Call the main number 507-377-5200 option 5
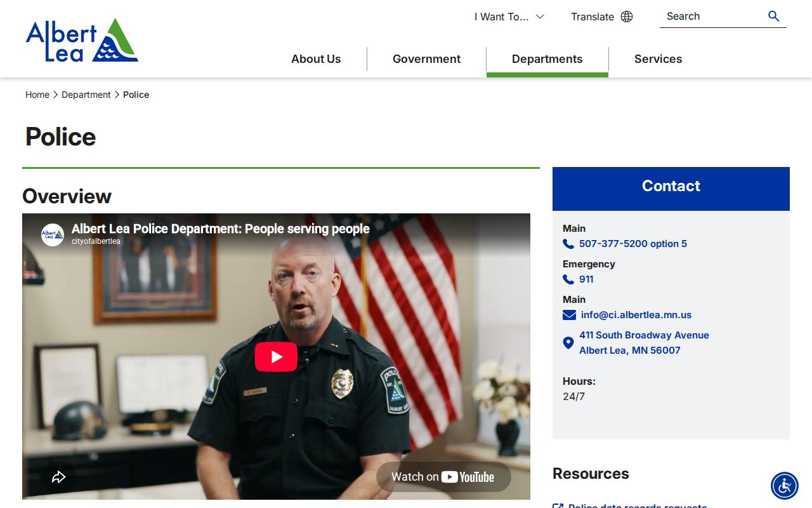The width and height of the screenshot is (812, 508). coord(633,244)
